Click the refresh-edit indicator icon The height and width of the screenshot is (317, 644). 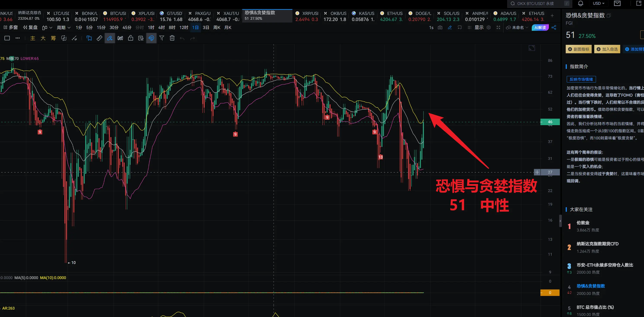64,38
